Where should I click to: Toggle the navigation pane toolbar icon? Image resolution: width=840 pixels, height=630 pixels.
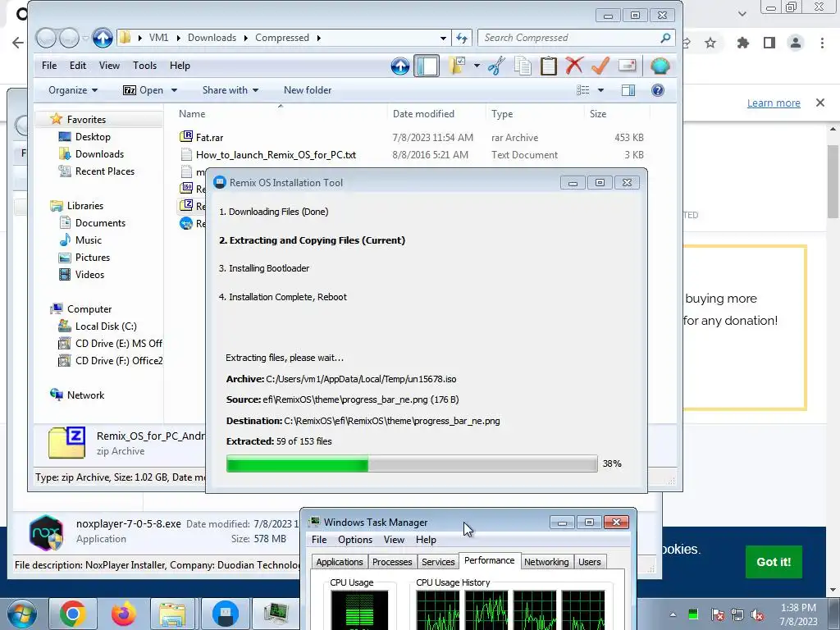(427, 66)
